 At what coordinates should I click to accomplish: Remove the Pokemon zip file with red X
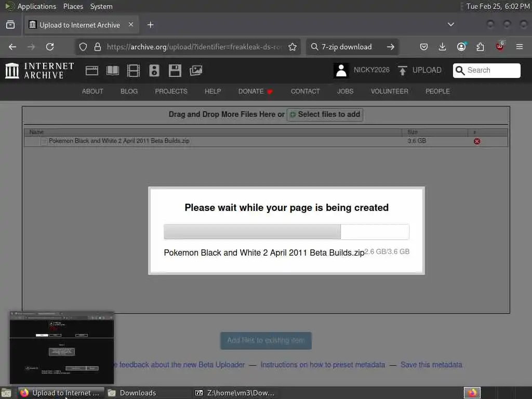(x=477, y=141)
